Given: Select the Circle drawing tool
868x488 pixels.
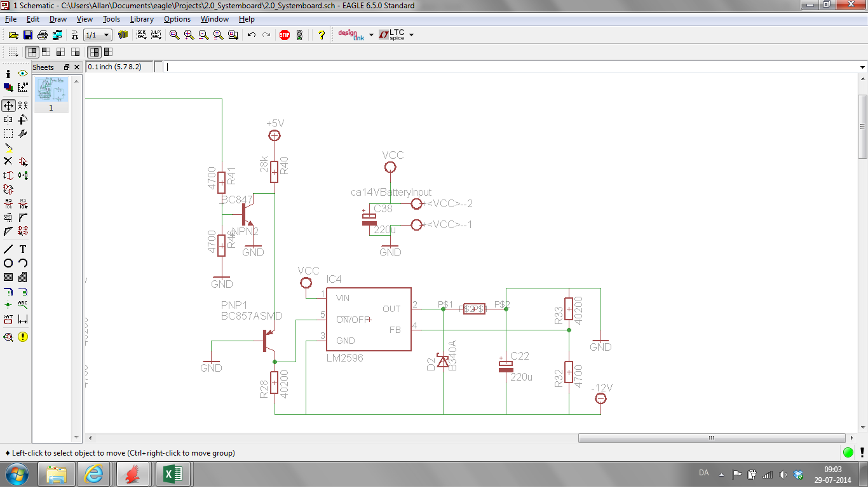Looking at the screenshot, I should tap(8, 263).
